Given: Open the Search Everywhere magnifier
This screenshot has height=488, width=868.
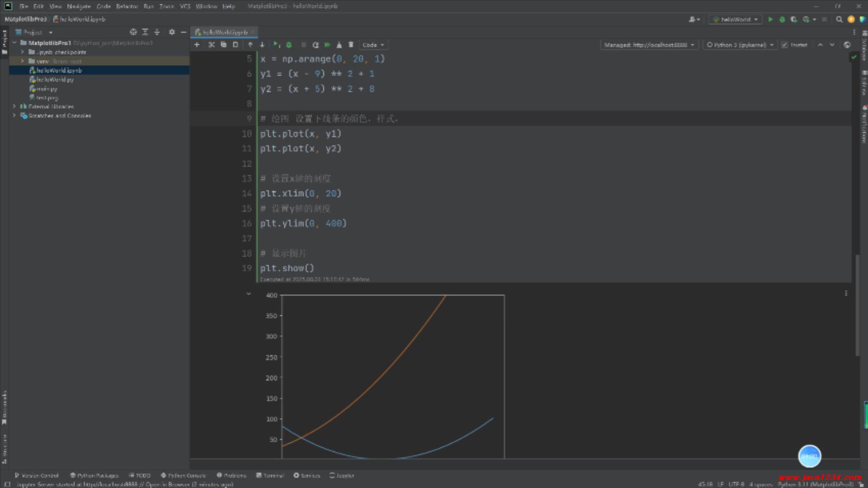Looking at the screenshot, I should point(839,19).
